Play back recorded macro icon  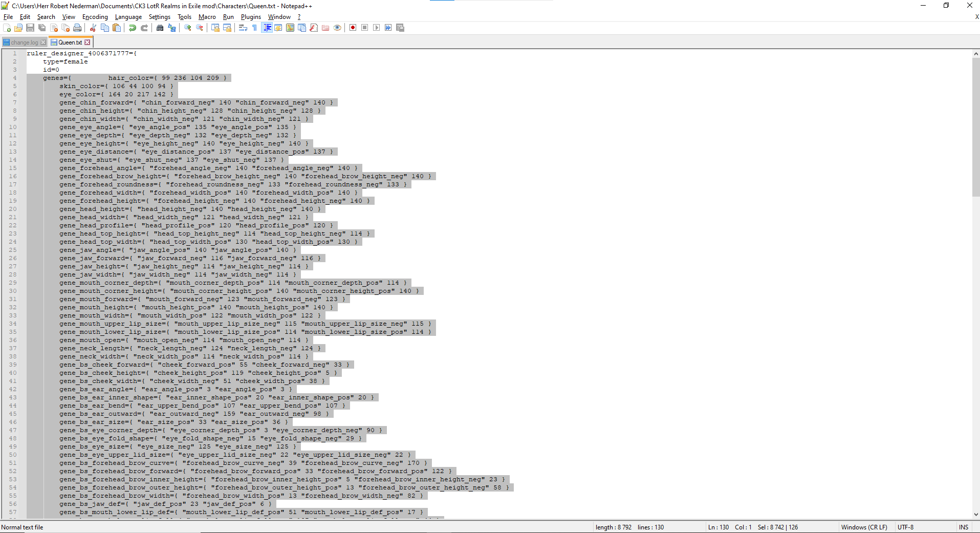pyautogui.click(x=377, y=28)
